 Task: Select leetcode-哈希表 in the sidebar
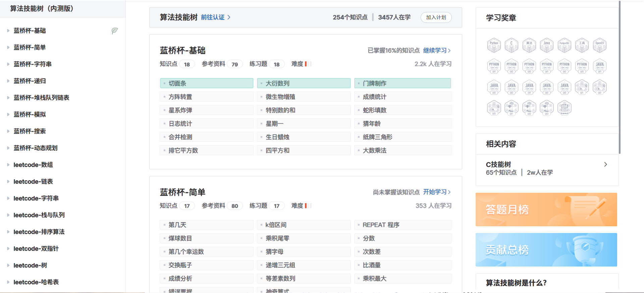coord(36,282)
